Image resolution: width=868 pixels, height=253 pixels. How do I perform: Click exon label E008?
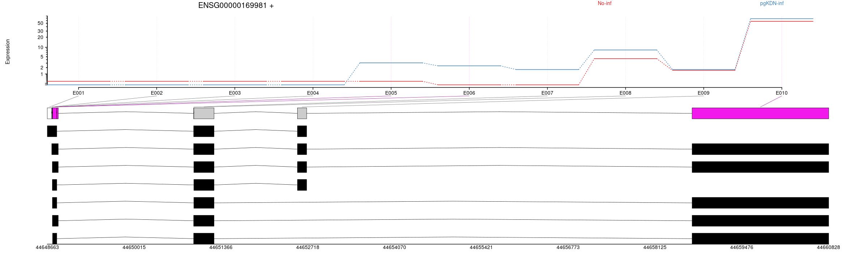625,93
